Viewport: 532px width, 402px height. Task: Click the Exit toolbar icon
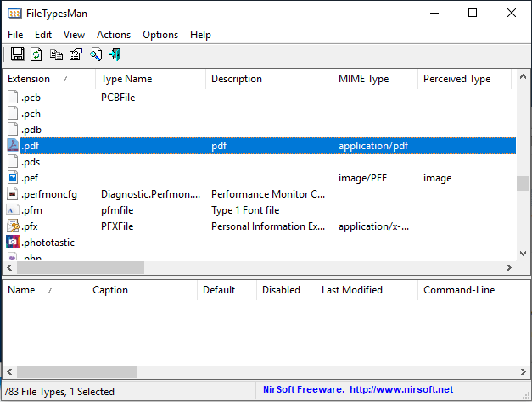tap(115, 54)
